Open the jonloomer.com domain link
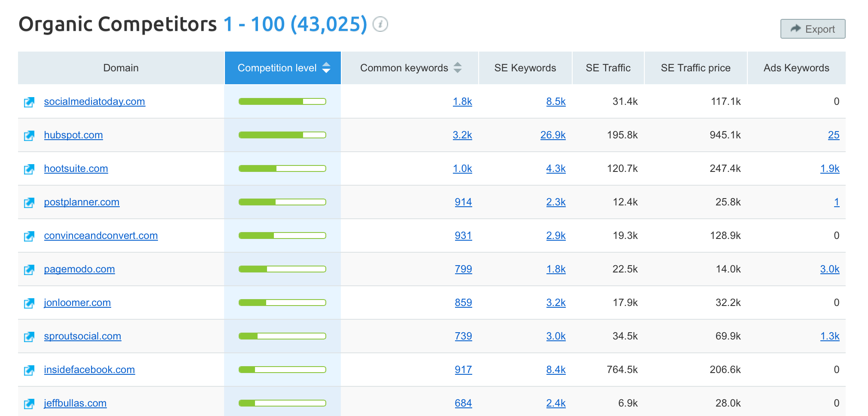This screenshot has width=868, height=416. (77, 303)
